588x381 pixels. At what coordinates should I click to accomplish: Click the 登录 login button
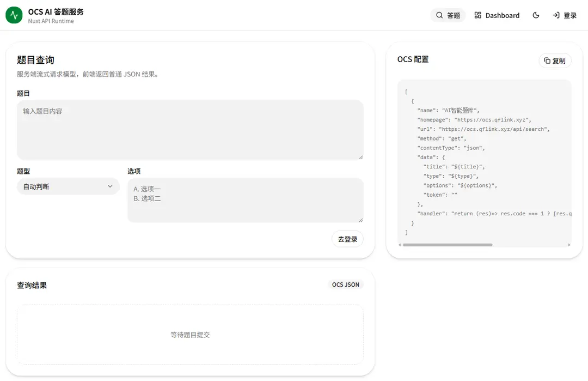tap(565, 15)
